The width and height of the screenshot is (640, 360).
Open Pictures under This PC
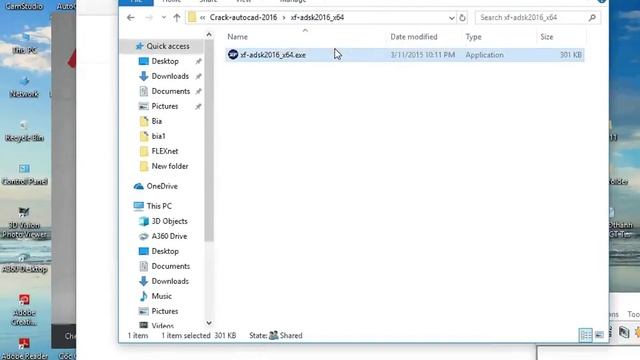click(164, 311)
